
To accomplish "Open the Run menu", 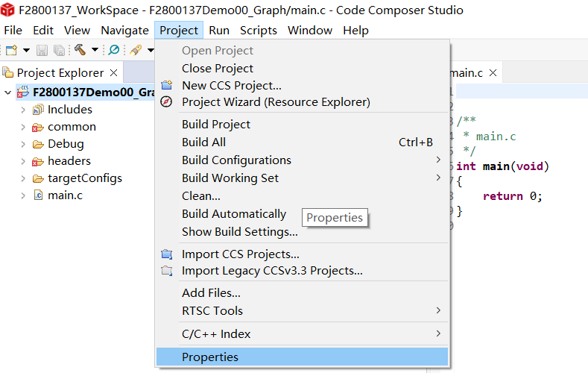I will [x=219, y=31].
